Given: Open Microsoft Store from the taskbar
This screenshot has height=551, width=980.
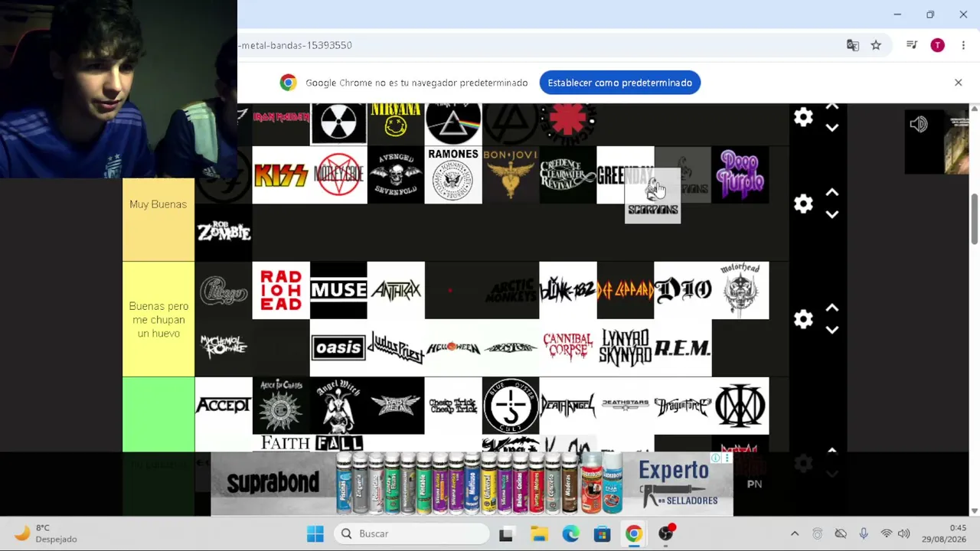Looking at the screenshot, I should click(602, 533).
